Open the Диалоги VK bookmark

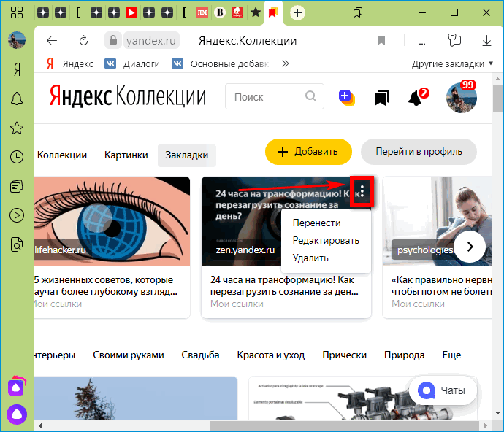tap(132, 64)
